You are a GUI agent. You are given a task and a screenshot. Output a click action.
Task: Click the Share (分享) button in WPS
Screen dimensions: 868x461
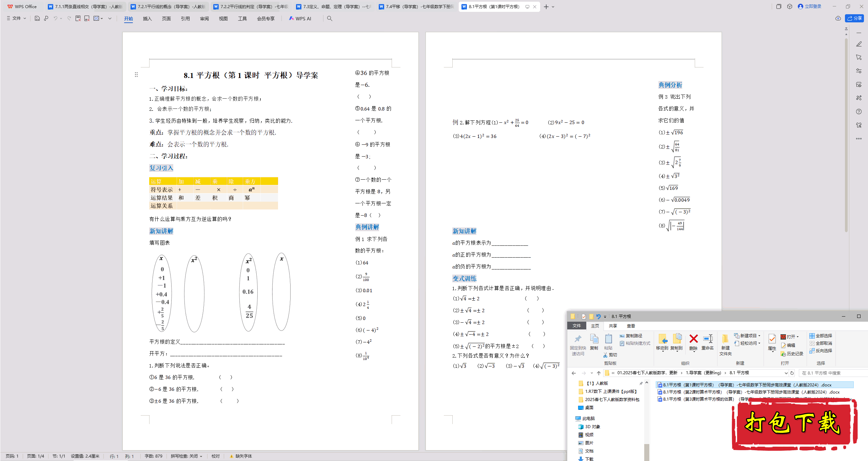[x=854, y=18]
